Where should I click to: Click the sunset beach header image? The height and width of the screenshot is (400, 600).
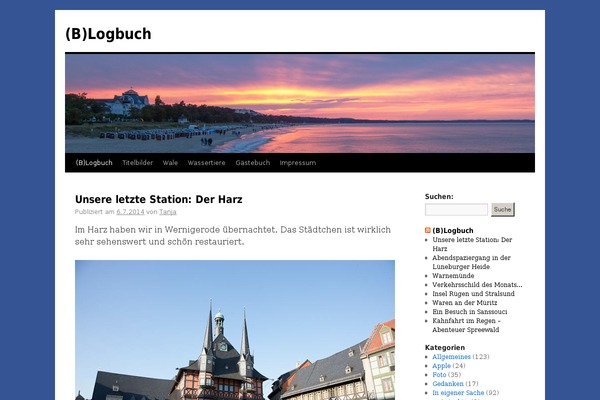pos(300,103)
